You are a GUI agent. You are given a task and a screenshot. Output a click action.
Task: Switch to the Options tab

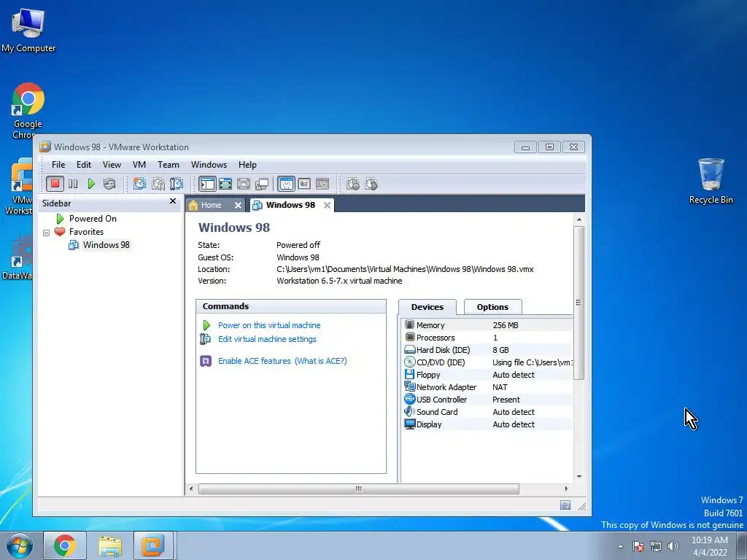(x=492, y=307)
